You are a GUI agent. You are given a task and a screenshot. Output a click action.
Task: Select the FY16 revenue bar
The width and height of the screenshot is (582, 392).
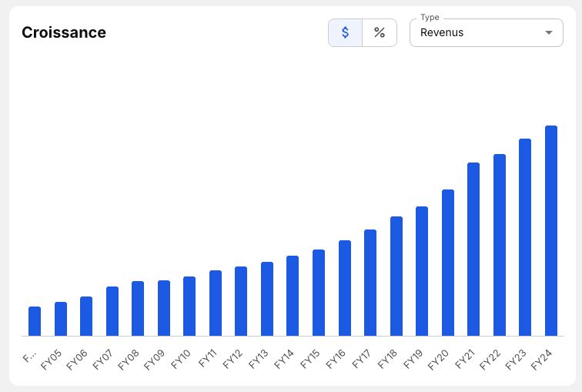[x=344, y=289]
